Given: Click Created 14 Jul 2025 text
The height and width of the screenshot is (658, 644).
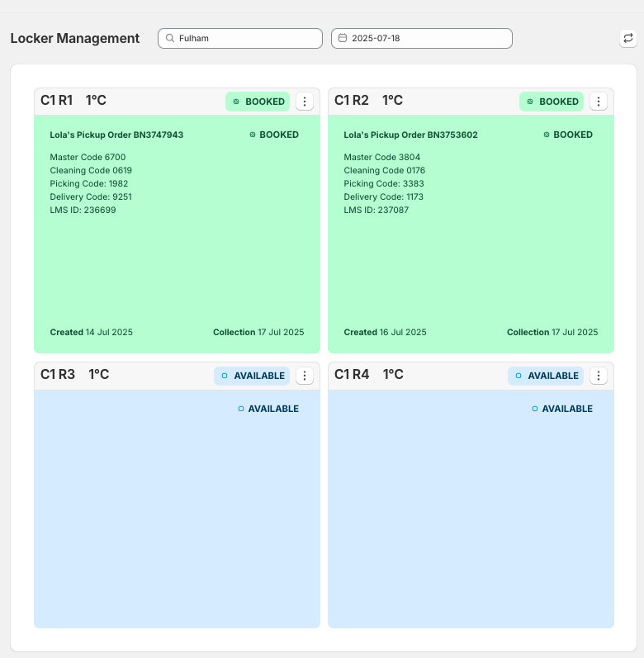Looking at the screenshot, I should [x=92, y=332].
